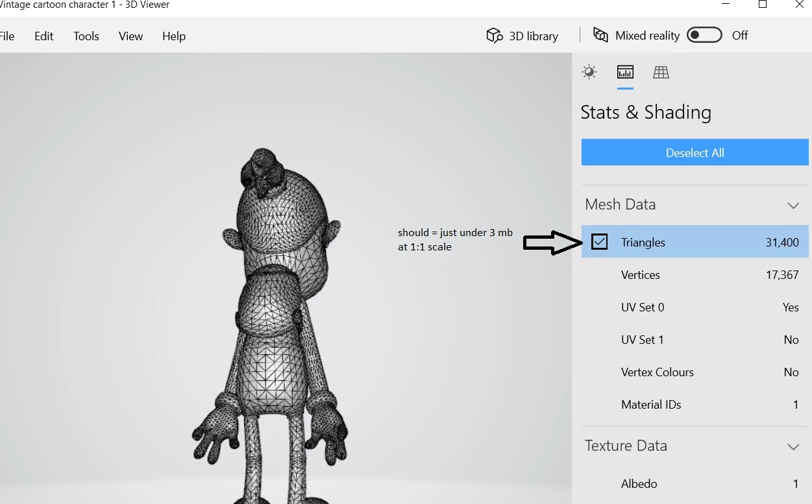The width and height of the screenshot is (812, 504).
Task: Select the UV Set 0 row
Action: (695, 307)
